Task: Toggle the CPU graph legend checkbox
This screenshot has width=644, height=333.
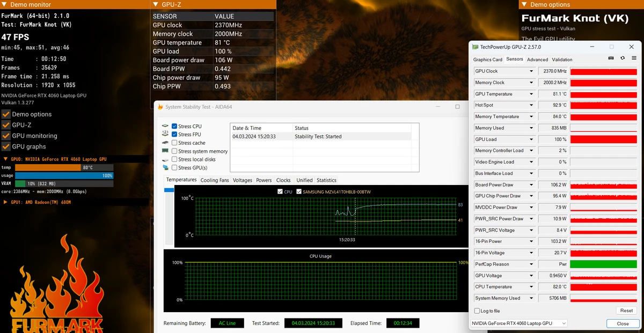Action: point(280,191)
